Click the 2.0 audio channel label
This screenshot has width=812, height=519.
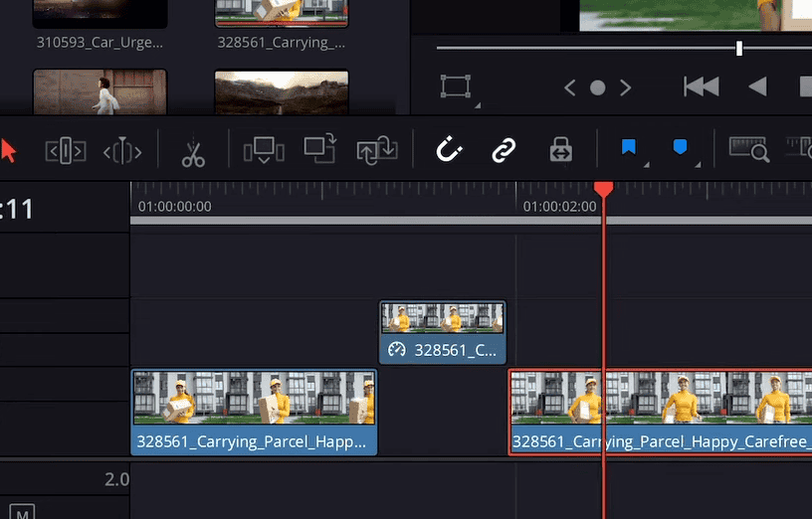click(x=117, y=479)
